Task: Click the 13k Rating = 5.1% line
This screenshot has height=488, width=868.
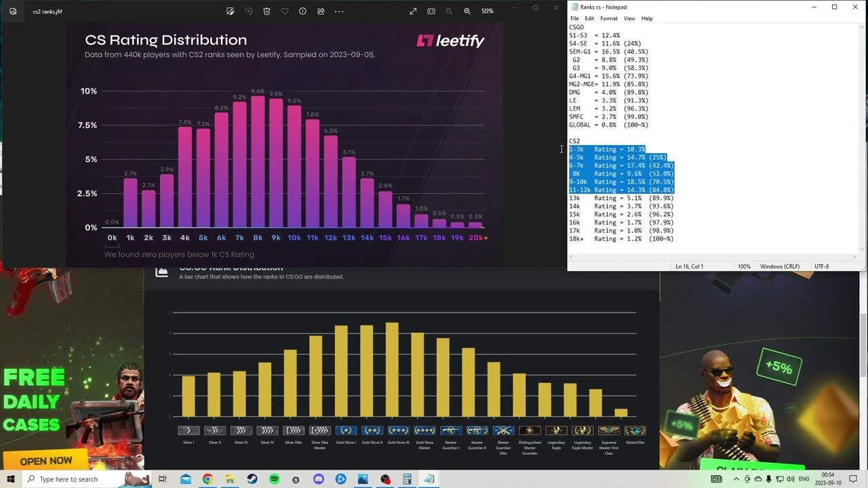Action: [621, 198]
